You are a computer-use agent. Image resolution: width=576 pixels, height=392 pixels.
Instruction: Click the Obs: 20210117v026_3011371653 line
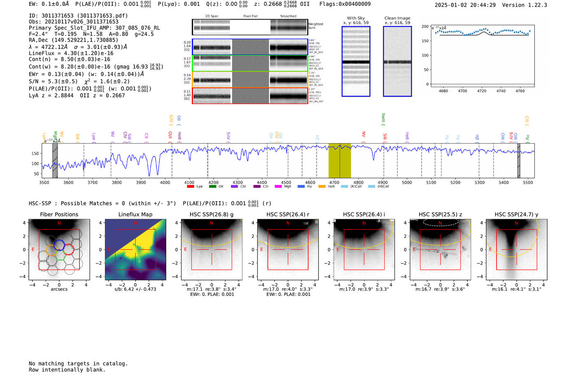coord(74,22)
